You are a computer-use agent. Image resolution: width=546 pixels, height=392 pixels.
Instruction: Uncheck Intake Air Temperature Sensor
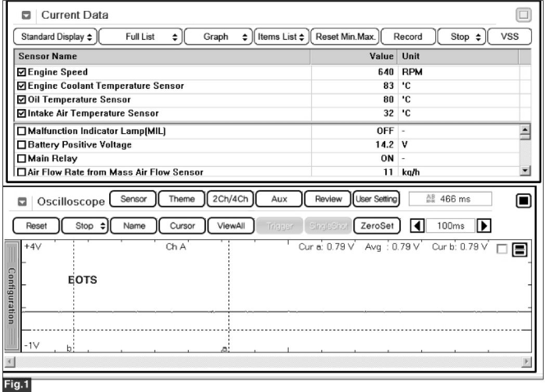click(x=22, y=113)
